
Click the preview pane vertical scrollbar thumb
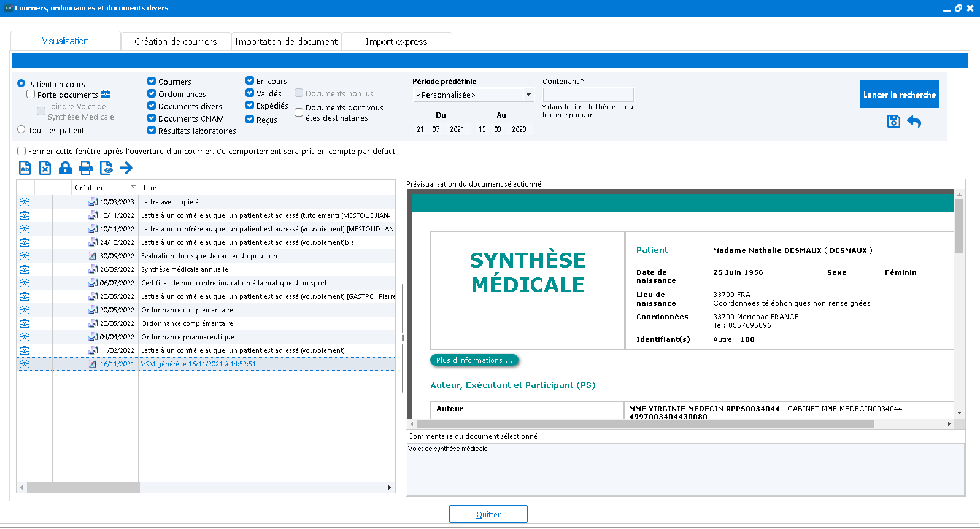(x=959, y=225)
